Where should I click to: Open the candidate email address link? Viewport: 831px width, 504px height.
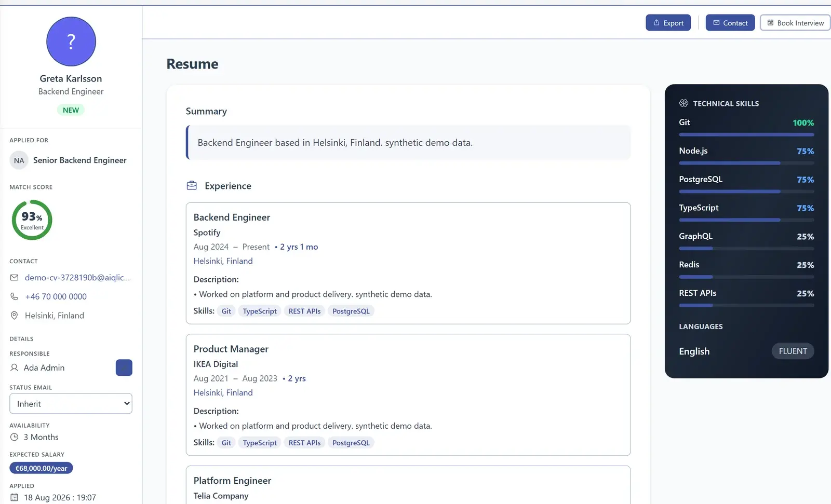(x=77, y=278)
